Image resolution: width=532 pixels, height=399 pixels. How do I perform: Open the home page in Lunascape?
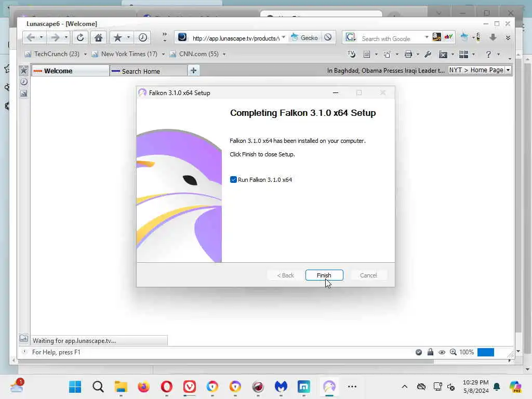point(98,37)
